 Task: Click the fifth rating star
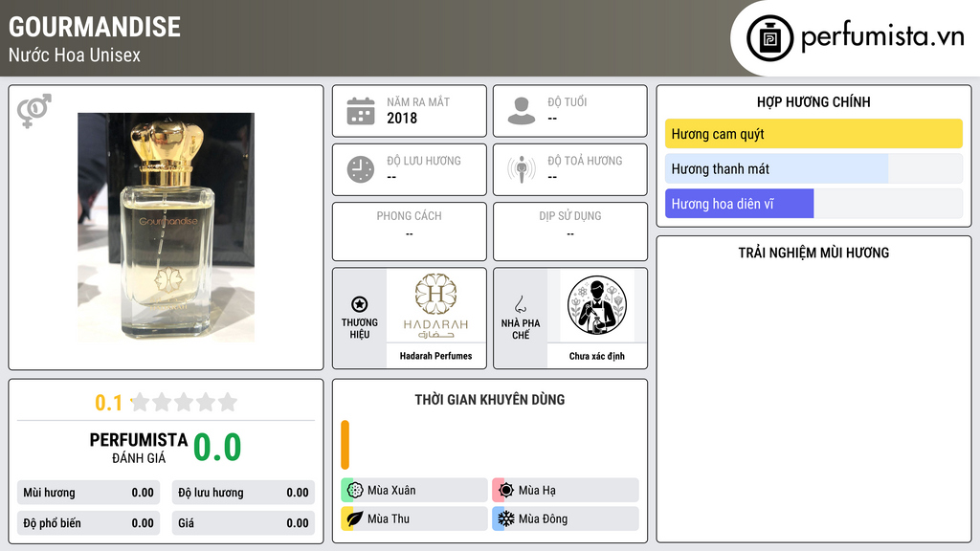pos(228,402)
